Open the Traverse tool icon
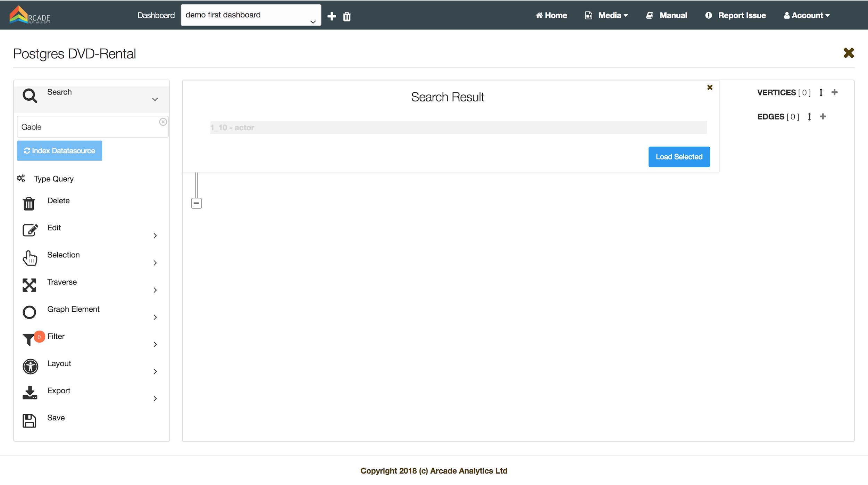868x485 pixels. point(29,285)
